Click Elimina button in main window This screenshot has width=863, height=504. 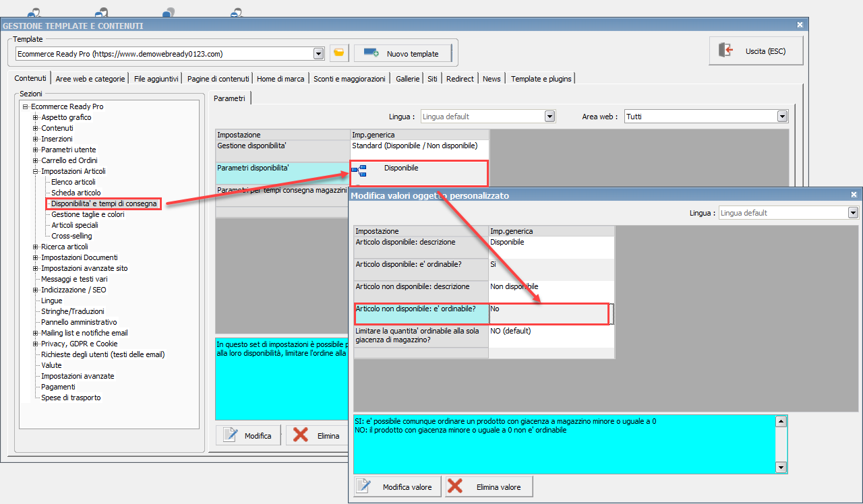318,436
